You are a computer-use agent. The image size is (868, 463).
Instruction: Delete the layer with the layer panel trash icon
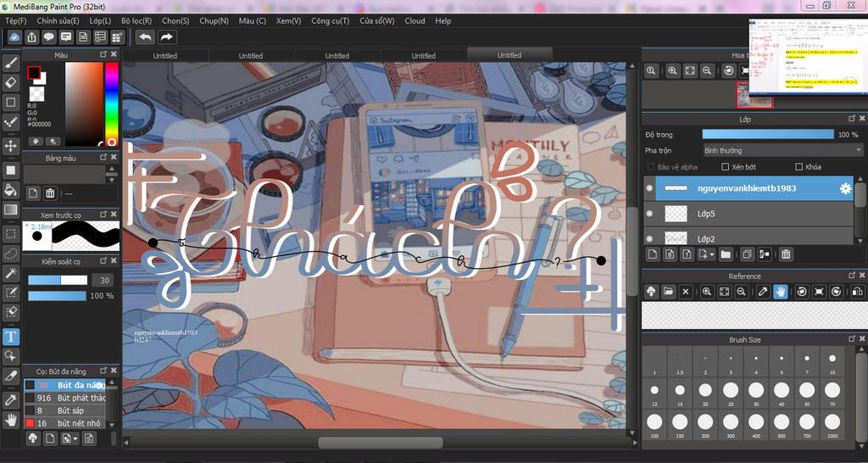click(786, 254)
